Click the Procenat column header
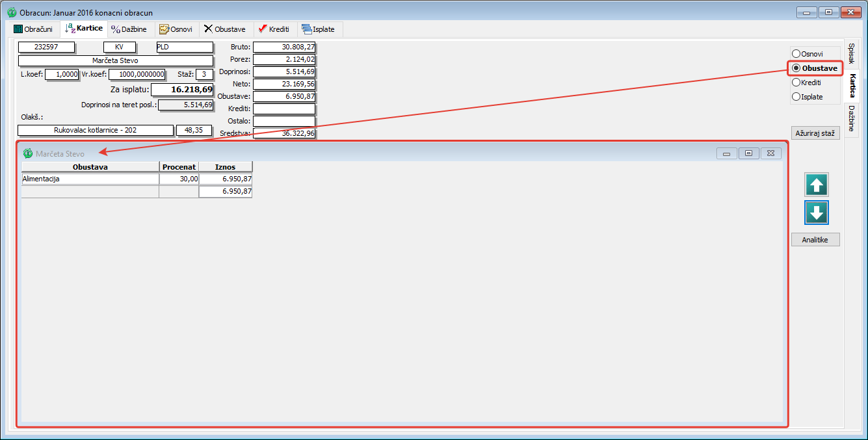Image resolution: width=868 pixels, height=440 pixels. pos(179,167)
